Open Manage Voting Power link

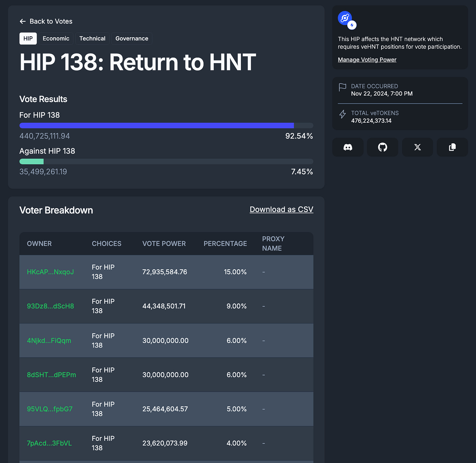[367, 60]
